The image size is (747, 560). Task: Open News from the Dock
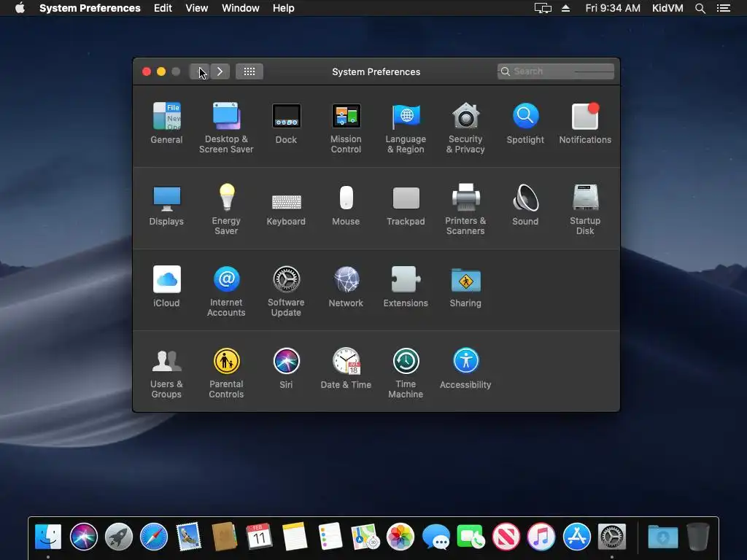[x=506, y=537]
